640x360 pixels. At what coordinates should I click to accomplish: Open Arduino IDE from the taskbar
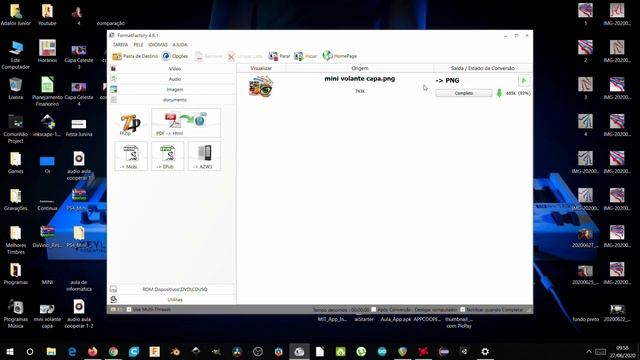point(382,351)
